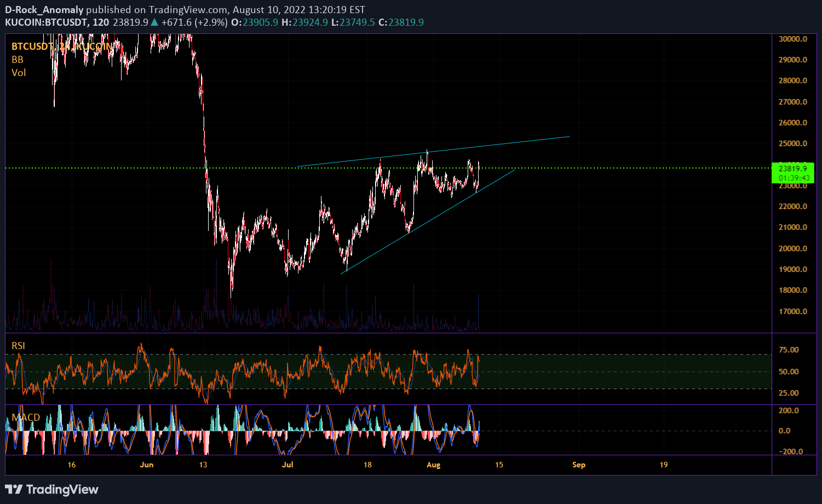Image resolution: width=822 pixels, height=504 pixels.
Task: Select the BB indicator label
Action: point(18,60)
